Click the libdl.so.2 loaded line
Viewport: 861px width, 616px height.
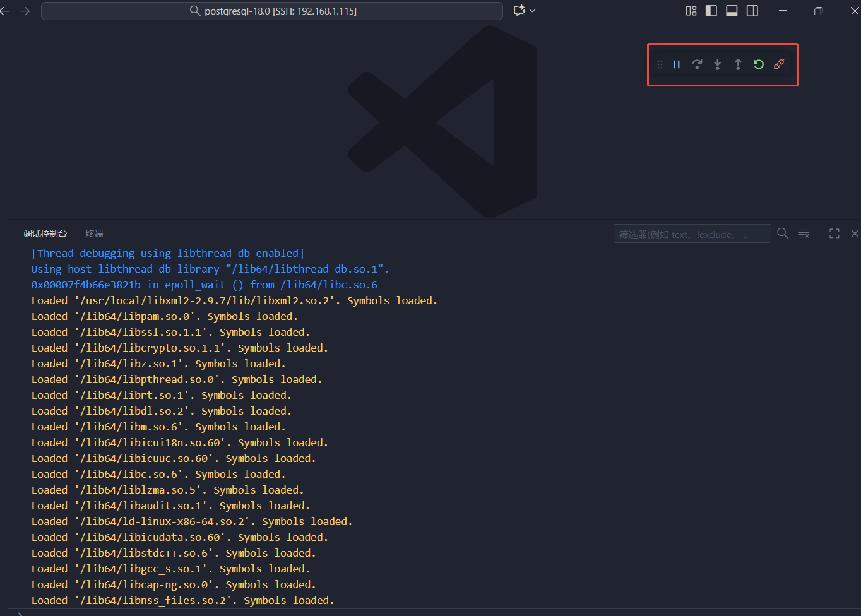162,411
